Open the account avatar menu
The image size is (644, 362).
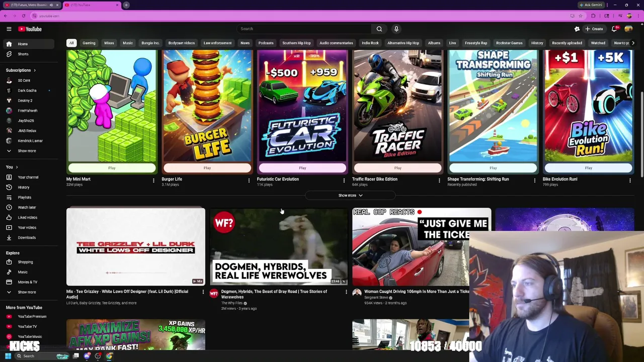click(x=628, y=29)
